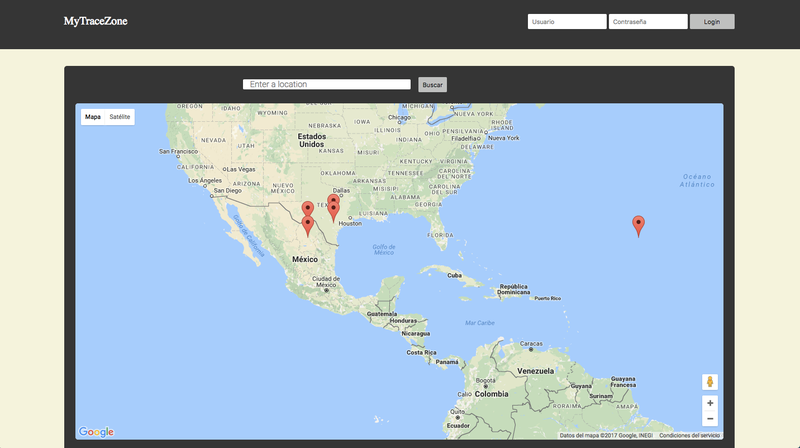Screen dimensions: 800x448
Task: Switch to the Satélite map view
Action: coord(120,117)
